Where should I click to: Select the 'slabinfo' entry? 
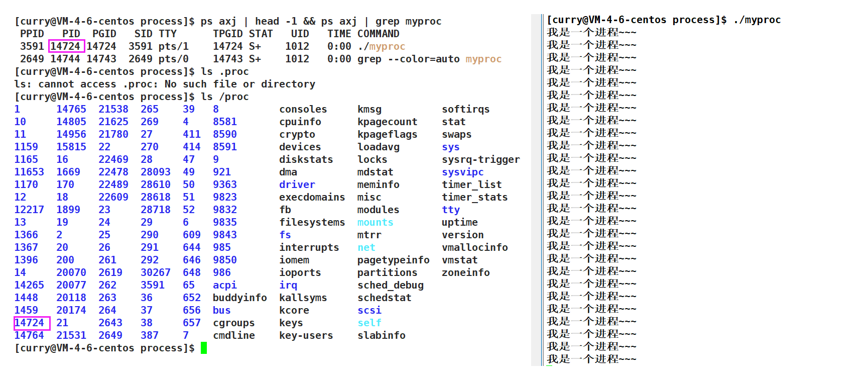(381, 336)
